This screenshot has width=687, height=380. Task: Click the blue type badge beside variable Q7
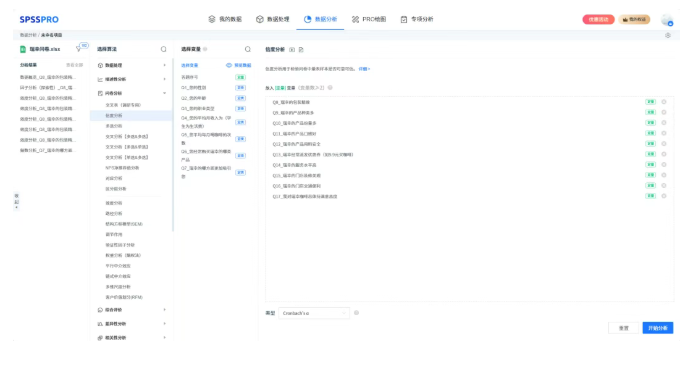tap(241, 173)
